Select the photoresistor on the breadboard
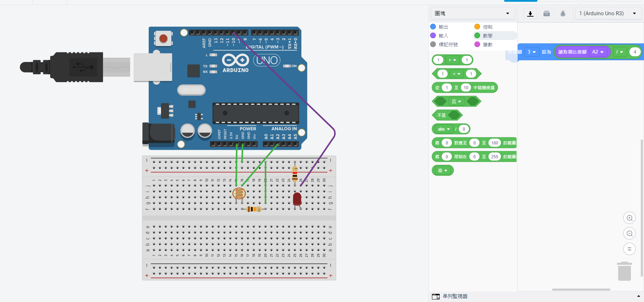Image resolution: width=644 pixels, height=302 pixels. [239, 193]
